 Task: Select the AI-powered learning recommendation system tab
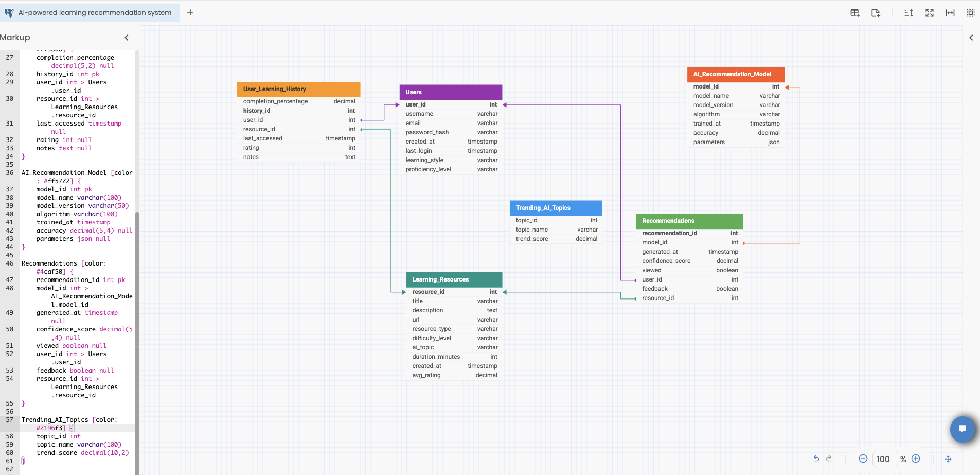pos(89,12)
